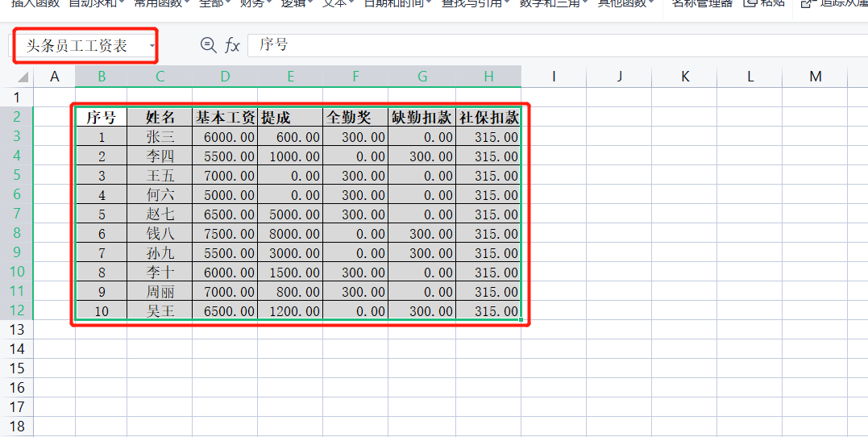This screenshot has height=437, width=868.
Task: Expand the name box dropdown arrow
Action: pyautogui.click(x=152, y=46)
